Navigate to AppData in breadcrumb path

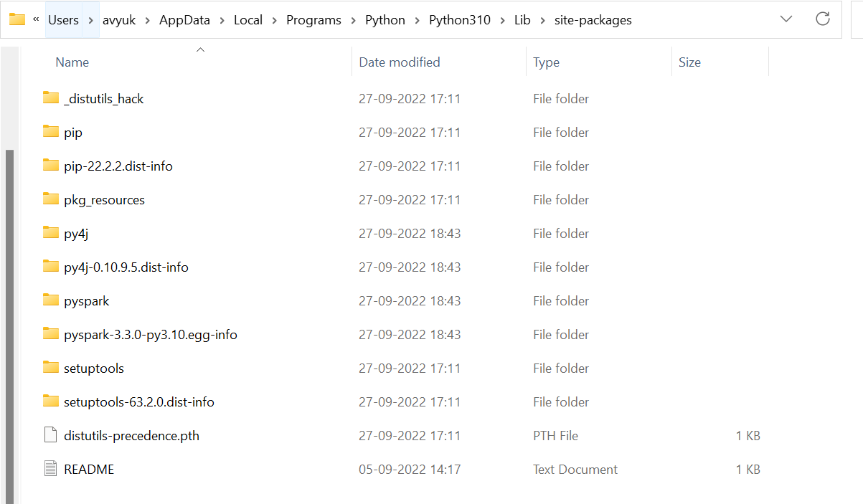185,20
